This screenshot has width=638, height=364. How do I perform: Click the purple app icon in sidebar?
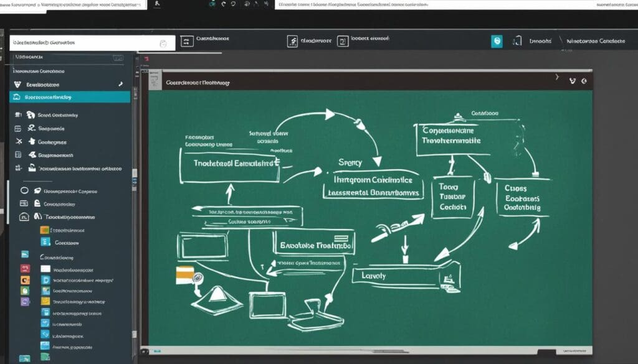(x=25, y=301)
